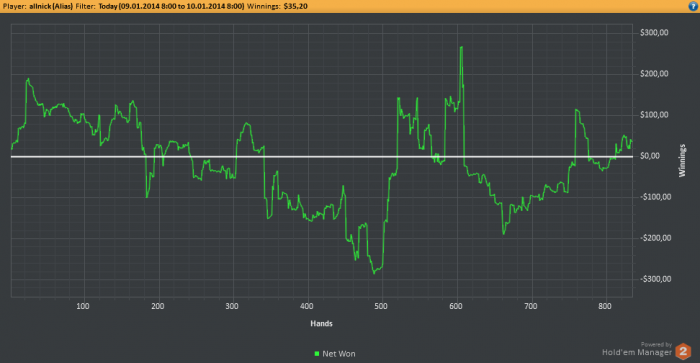Click the $0,00 y-axis label
Image resolution: width=700 pixels, height=363 pixels.
click(x=650, y=156)
